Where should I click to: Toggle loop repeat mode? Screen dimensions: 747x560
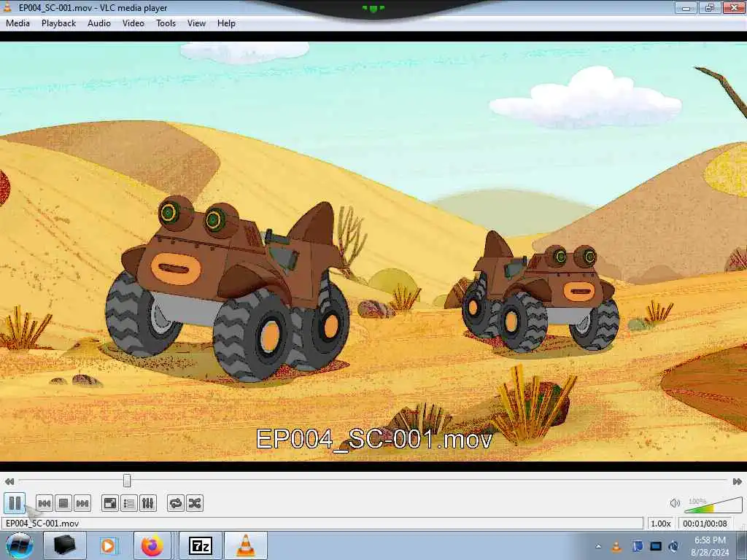pyautogui.click(x=176, y=503)
